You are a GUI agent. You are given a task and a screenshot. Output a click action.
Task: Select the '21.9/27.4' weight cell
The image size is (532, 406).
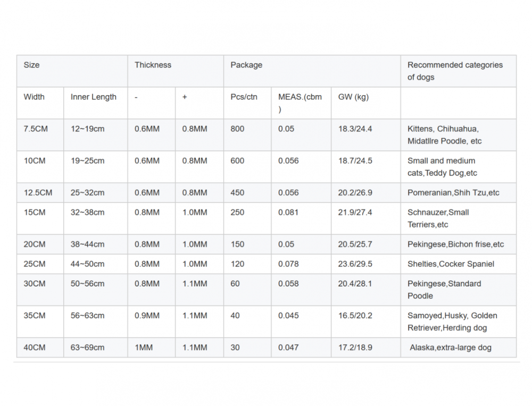366,218
